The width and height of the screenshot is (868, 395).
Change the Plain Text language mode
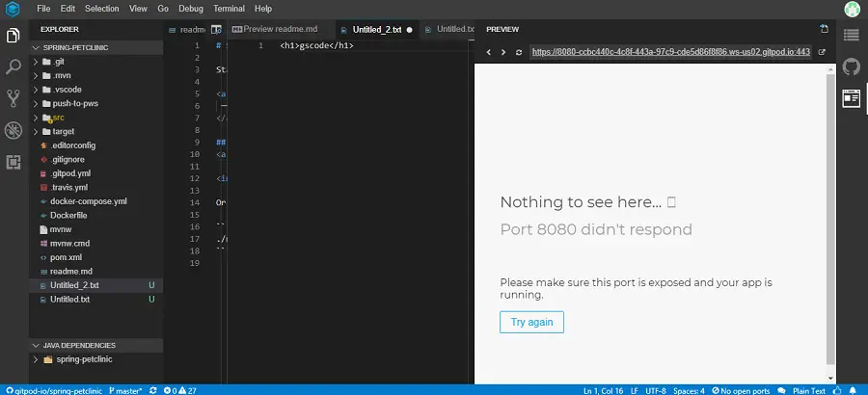(x=809, y=390)
